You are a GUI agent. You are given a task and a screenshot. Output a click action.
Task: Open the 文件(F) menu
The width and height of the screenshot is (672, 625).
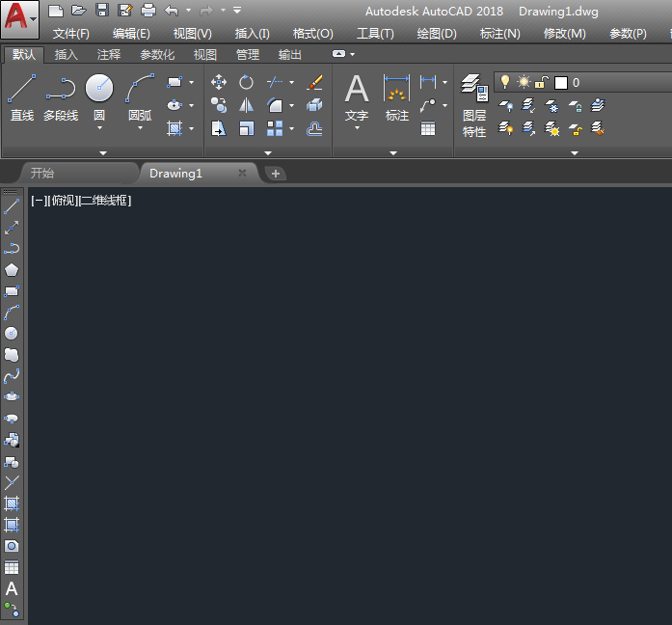coord(71,34)
